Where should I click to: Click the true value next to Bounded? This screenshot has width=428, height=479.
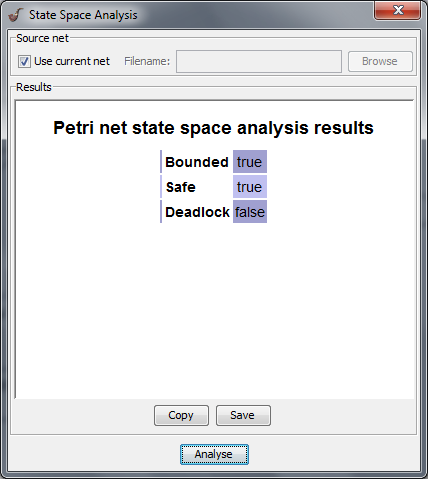(x=250, y=162)
